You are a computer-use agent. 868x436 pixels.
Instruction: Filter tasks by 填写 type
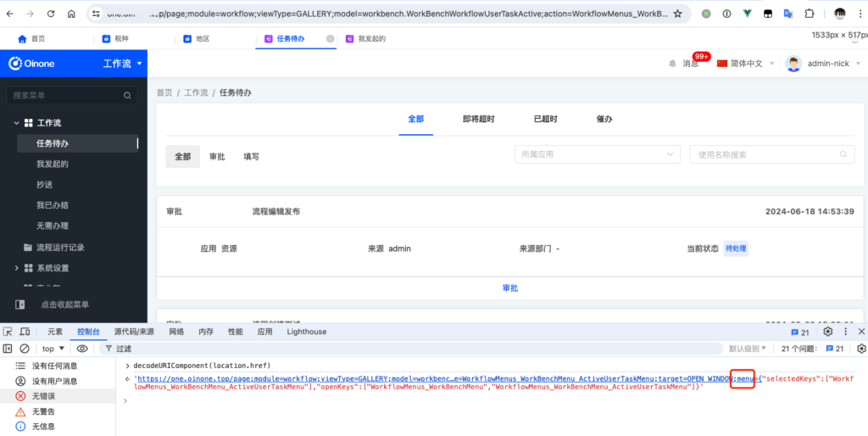click(x=251, y=157)
